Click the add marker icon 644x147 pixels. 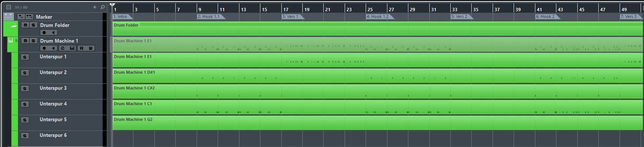(21, 17)
